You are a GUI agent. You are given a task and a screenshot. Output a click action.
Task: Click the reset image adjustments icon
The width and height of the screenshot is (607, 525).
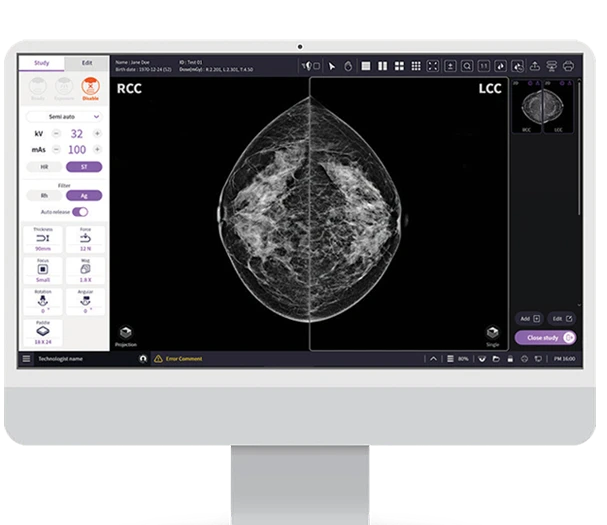click(x=518, y=66)
